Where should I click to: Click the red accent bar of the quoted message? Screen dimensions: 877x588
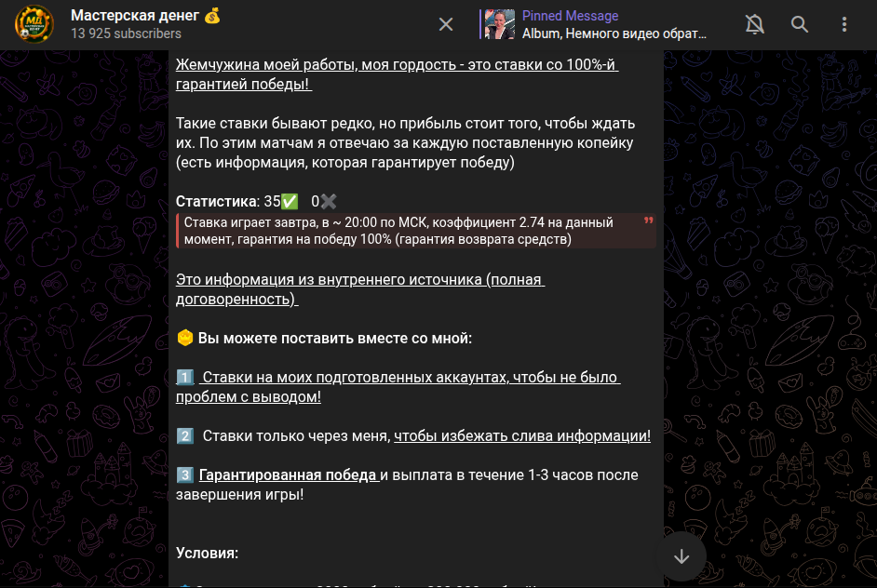click(180, 231)
